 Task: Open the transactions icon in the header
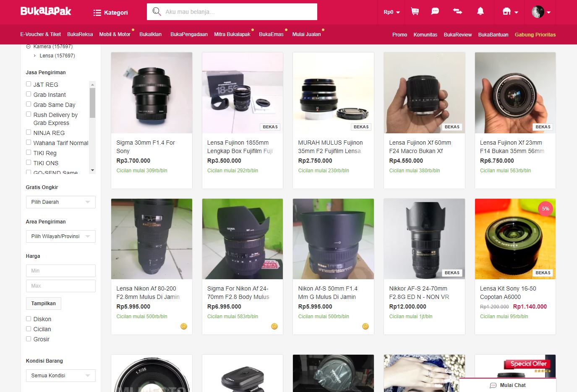pyautogui.click(x=457, y=11)
